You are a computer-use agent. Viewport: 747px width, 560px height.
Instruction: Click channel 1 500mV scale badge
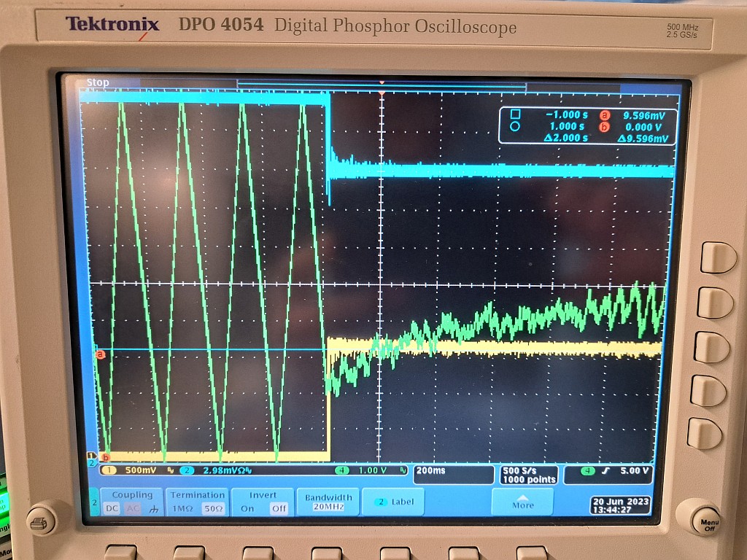pos(131,470)
